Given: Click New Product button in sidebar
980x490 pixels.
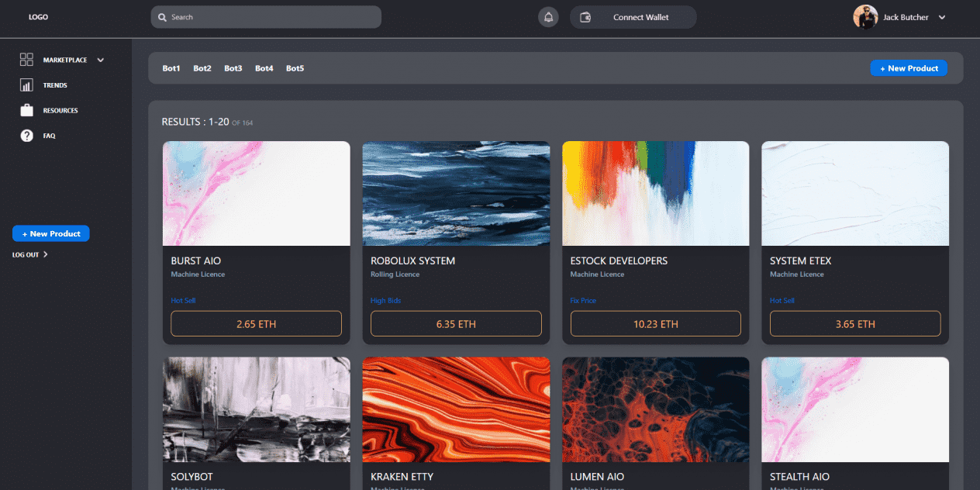Looking at the screenshot, I should (x=51, y=233).
